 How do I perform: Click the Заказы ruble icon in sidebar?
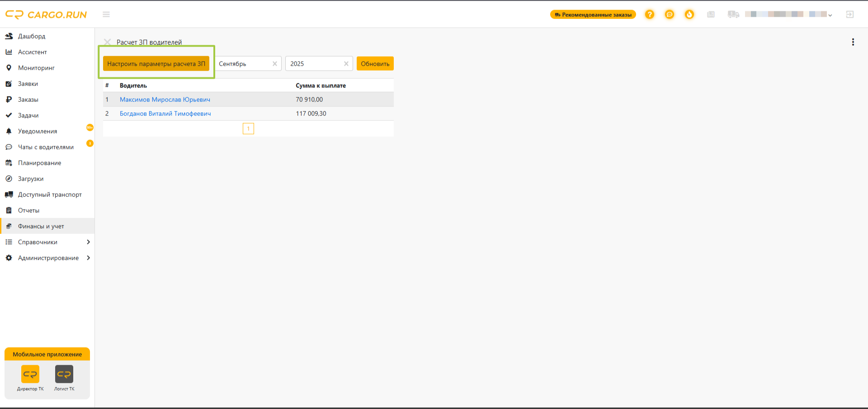9,100
